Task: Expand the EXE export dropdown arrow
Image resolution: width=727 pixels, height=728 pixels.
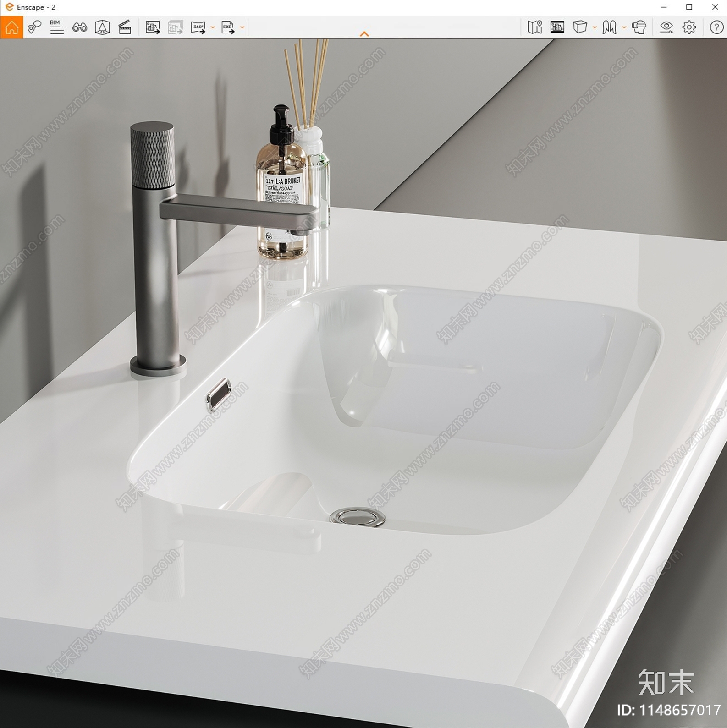Action: (x=242, y=27)
